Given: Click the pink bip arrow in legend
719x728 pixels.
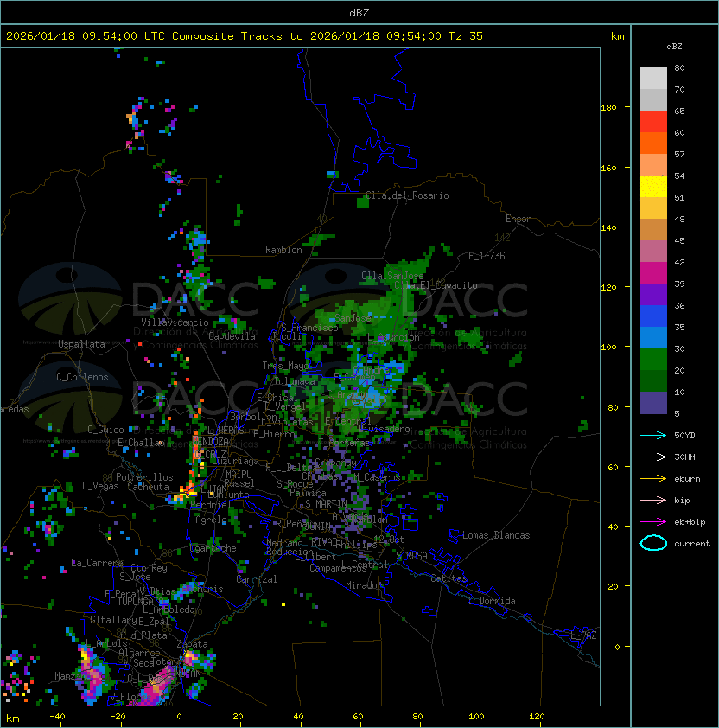Looking at the screenshot, I should click(x=653, y=500).
